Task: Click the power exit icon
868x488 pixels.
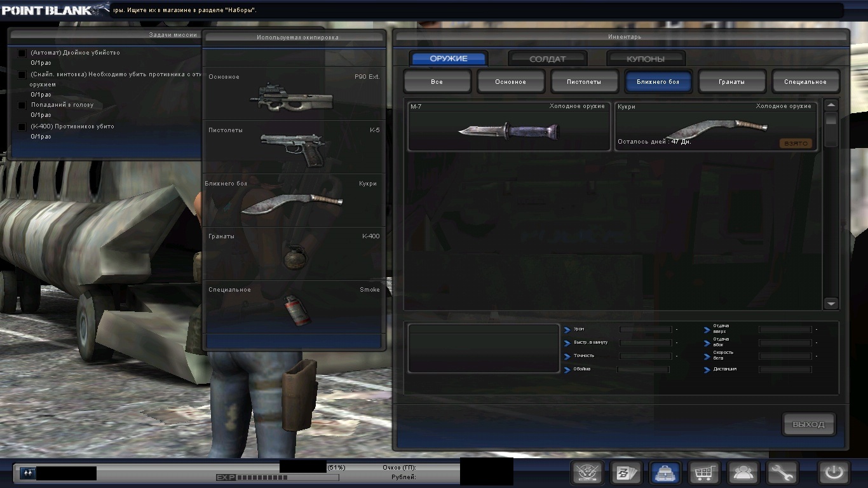Action: click(834, 473)
